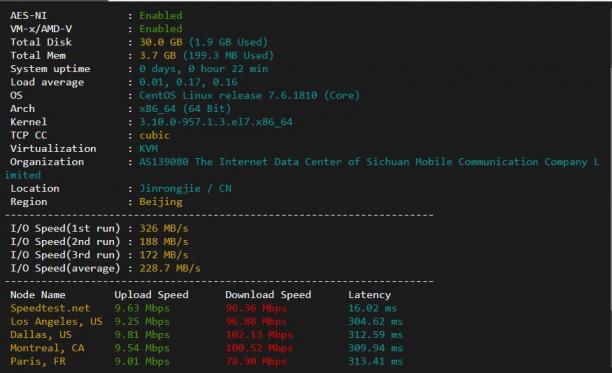Select the KVM Virtualization value
Viewport: 612px width, 373px height.
tap(149, 148)
